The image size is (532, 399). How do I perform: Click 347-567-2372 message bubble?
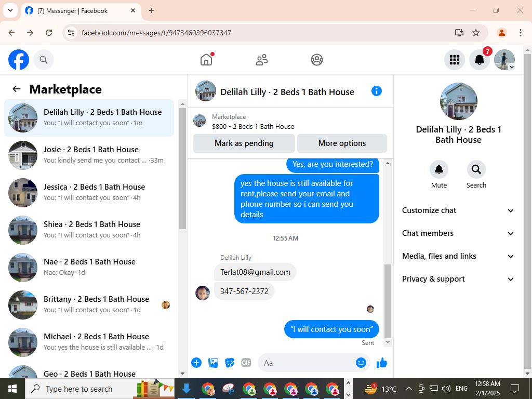244,291
